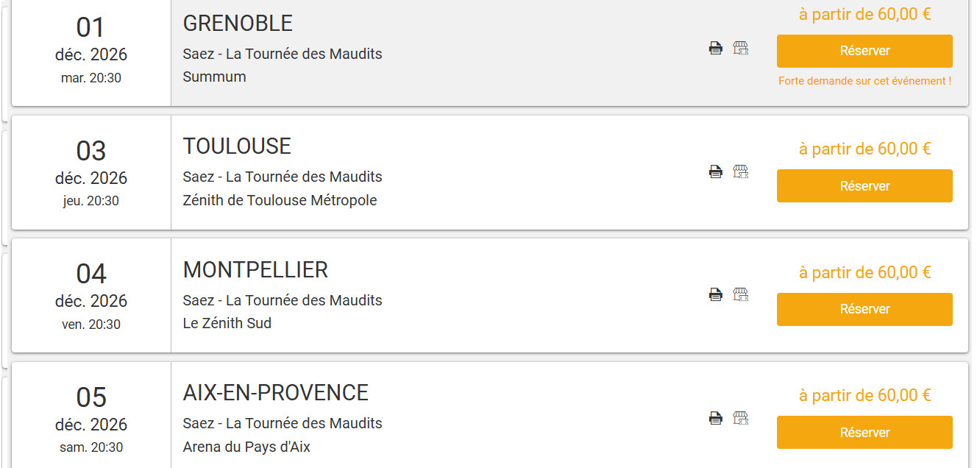Click the print-at-home icon for Toulouse show
Image resolution: width=980 pixels, height=468 pixels.
(x=715, y=171)
